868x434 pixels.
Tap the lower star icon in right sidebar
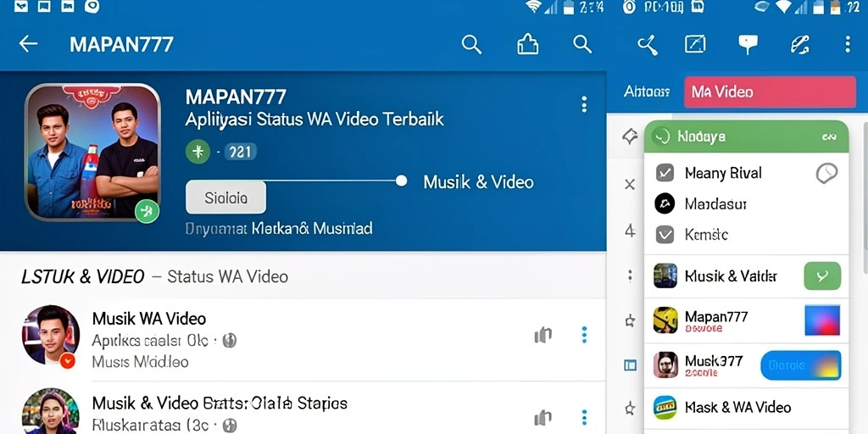[x=630, y=409]
